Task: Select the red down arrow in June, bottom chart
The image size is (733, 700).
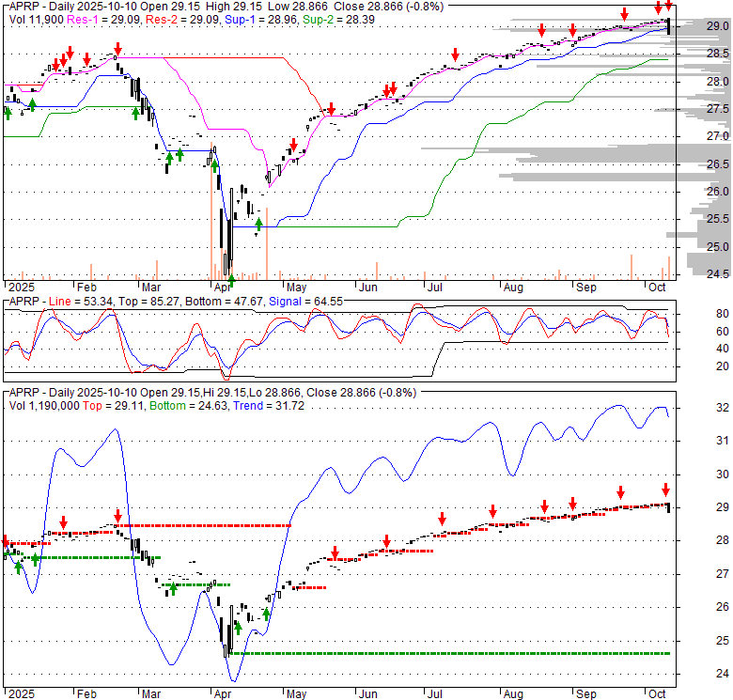Action: point(386,542)
